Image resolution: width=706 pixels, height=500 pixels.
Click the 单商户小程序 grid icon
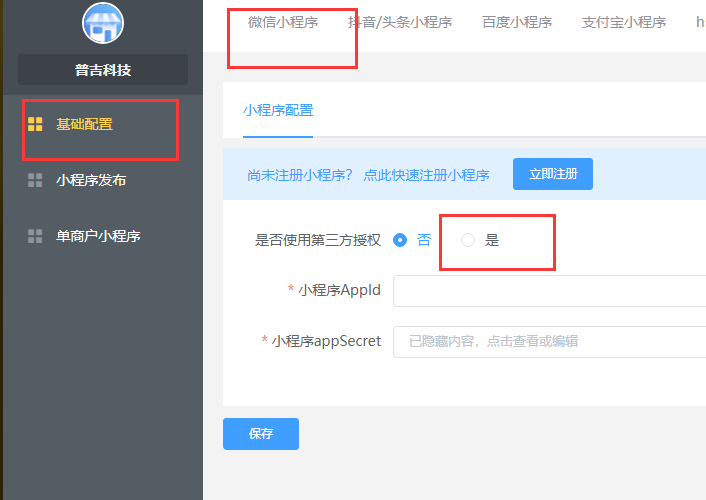coord(35,236)
